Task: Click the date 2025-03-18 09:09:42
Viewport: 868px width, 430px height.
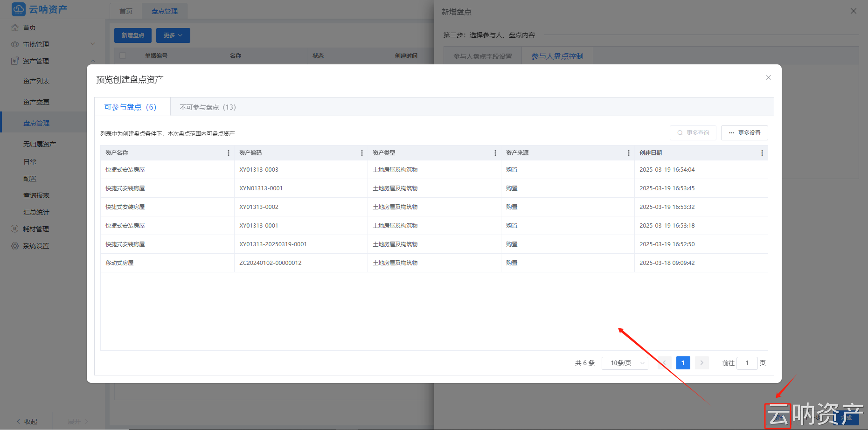Action: click(x=667, y=263)
